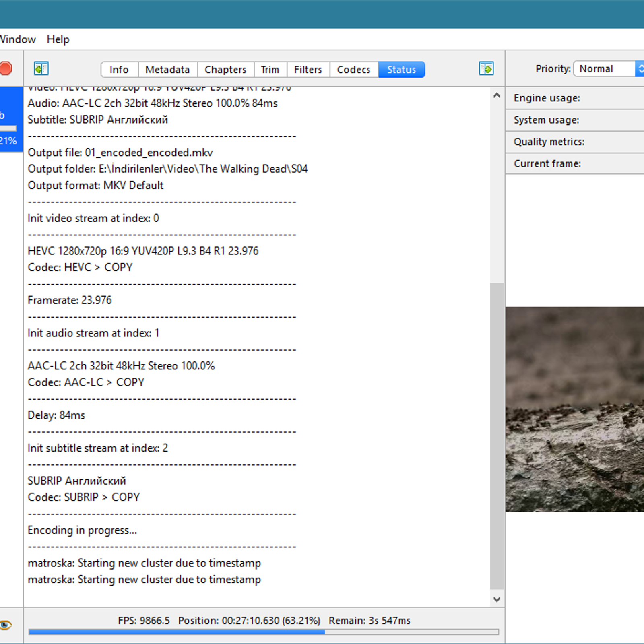Open the Window menu

coord(18,39)
